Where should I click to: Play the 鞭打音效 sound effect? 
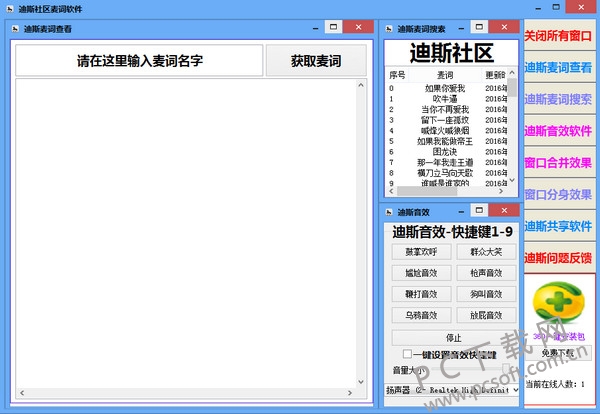click(421, 294)
